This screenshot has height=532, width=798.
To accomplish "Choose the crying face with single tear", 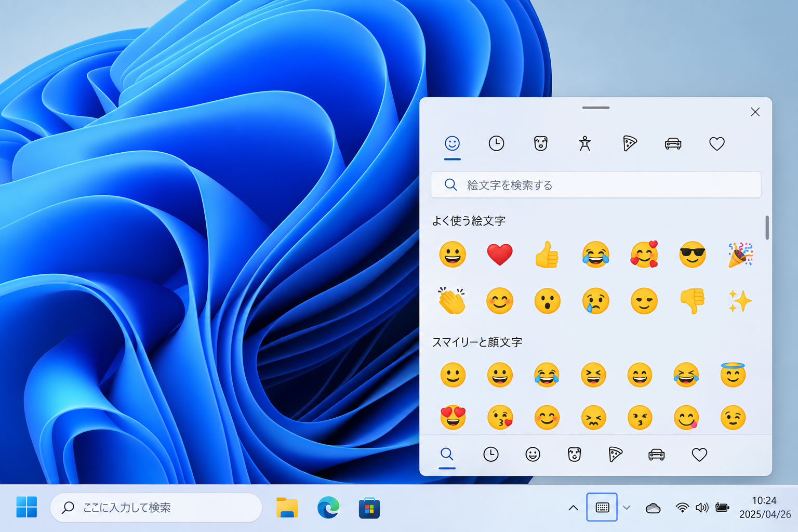I will pos(595,301).
